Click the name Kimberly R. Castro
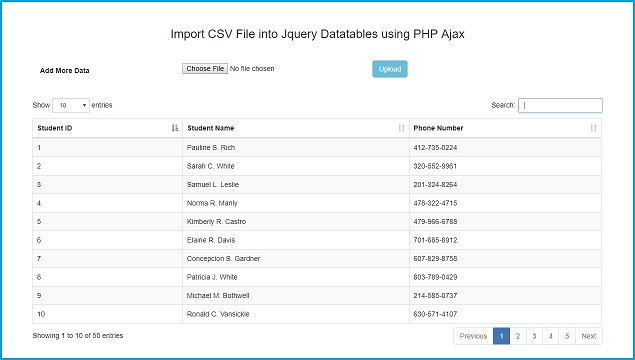Screen dimensions: 635x360 [216, 222]
